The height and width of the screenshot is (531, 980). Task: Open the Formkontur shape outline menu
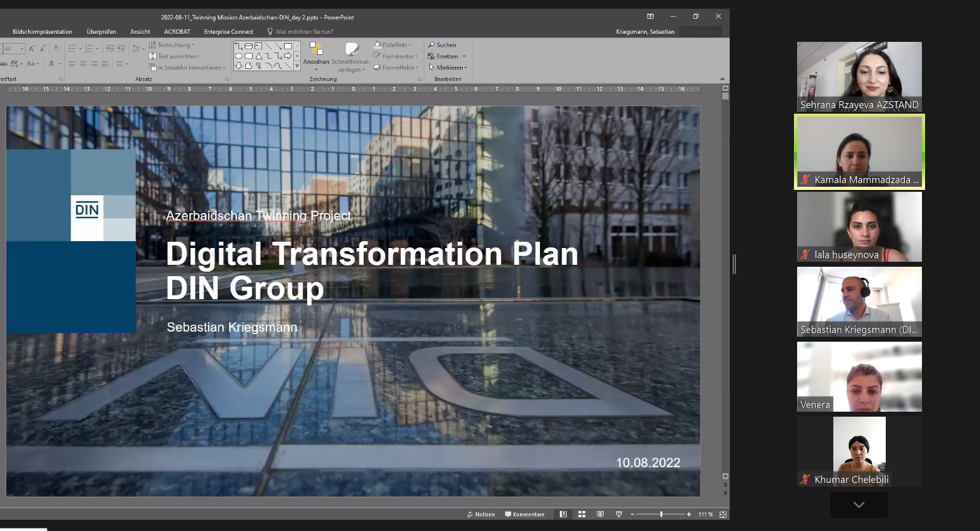(396, 56)
